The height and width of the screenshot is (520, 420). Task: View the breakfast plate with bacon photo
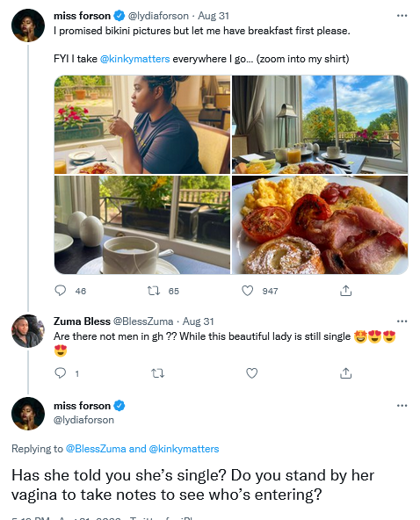(x=320, y=225)
